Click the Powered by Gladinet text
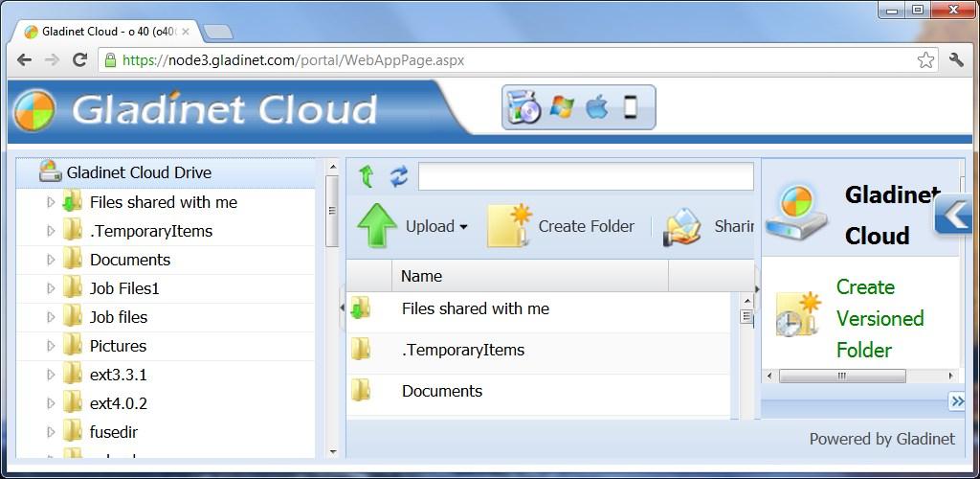Image resolution: width=980 pixels, height=479 pixels. [x=881, y=439]
